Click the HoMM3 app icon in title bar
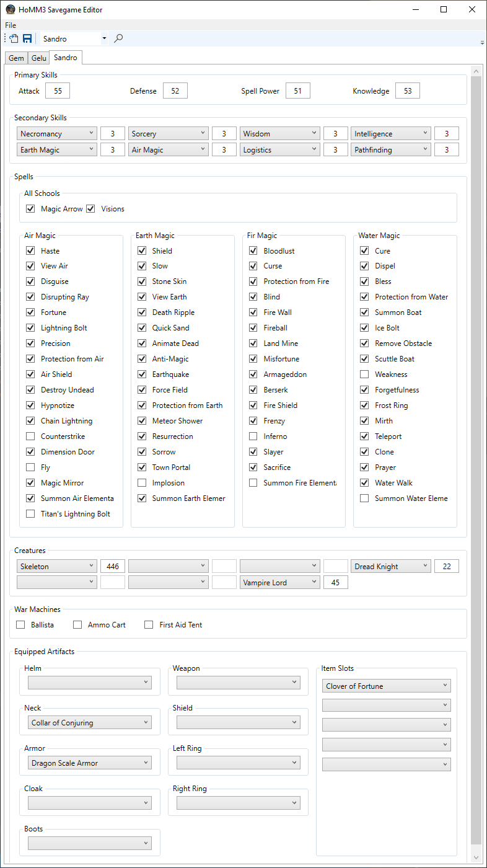This screenshot has width=487, height=868. 10,9
